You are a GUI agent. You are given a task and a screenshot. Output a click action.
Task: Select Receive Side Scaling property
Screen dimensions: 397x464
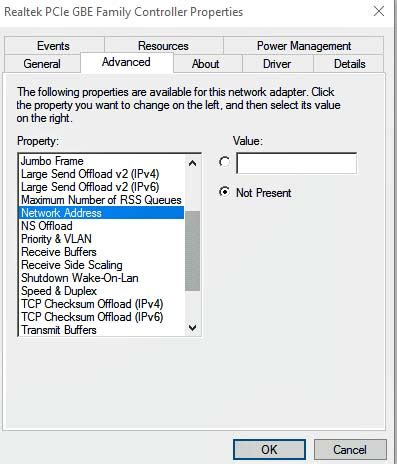coord(101,265)
